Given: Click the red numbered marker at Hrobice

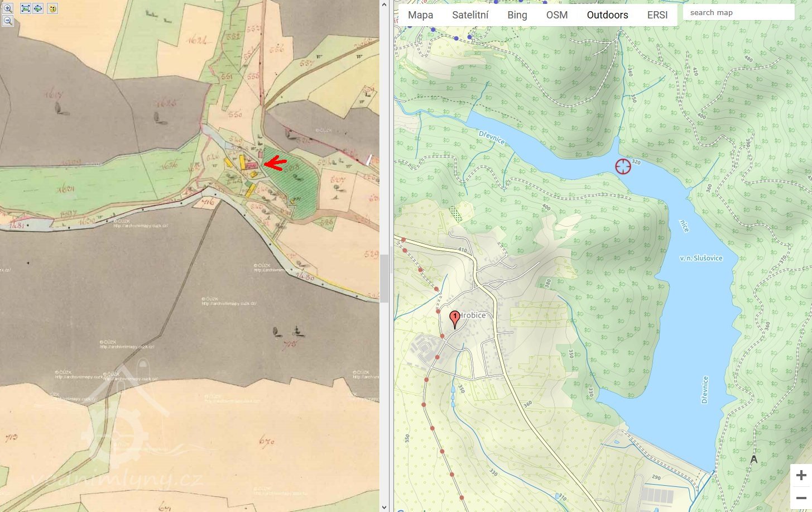Looking at the screenshot, I should point(454,319).
